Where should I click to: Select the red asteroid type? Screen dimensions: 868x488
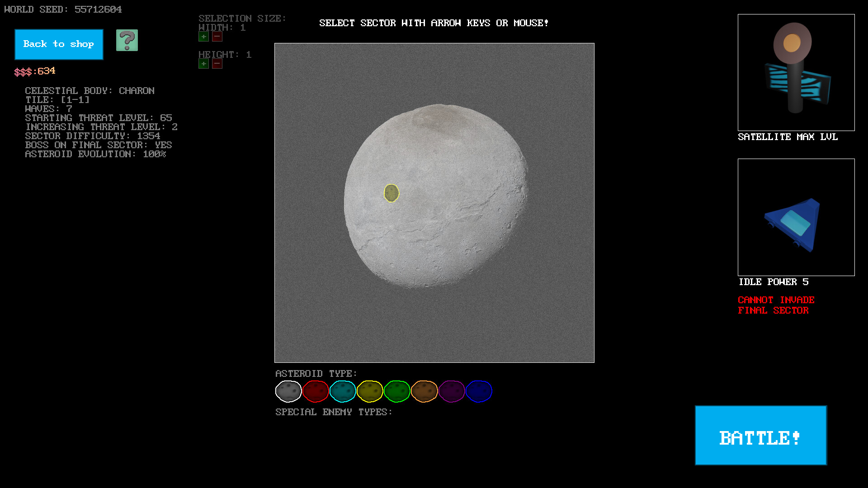pos(316,391)
